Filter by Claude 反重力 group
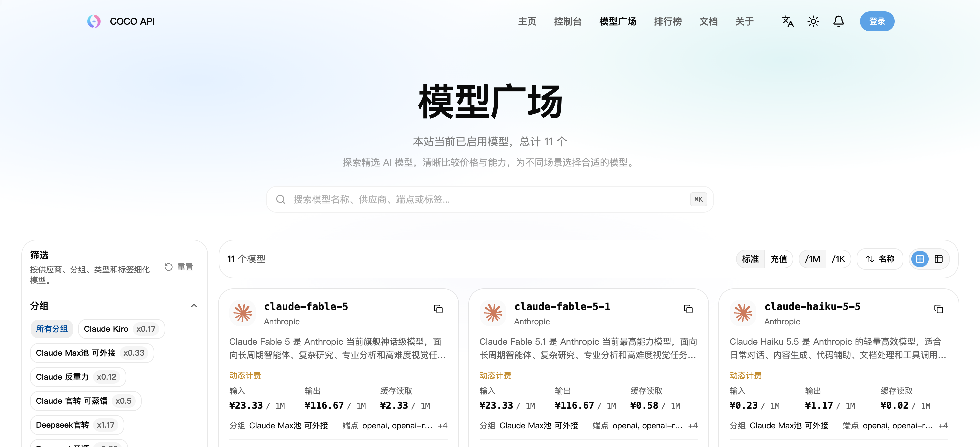980x447 pixels. [78, 377]
